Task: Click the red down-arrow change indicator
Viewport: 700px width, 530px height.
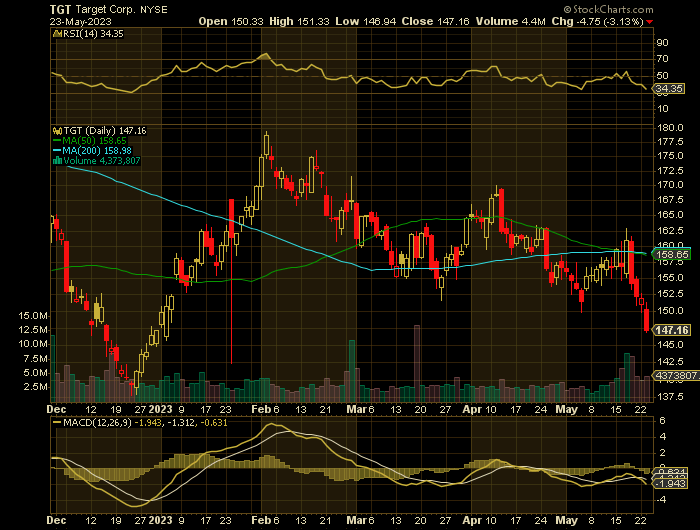Action: [649, 22]
